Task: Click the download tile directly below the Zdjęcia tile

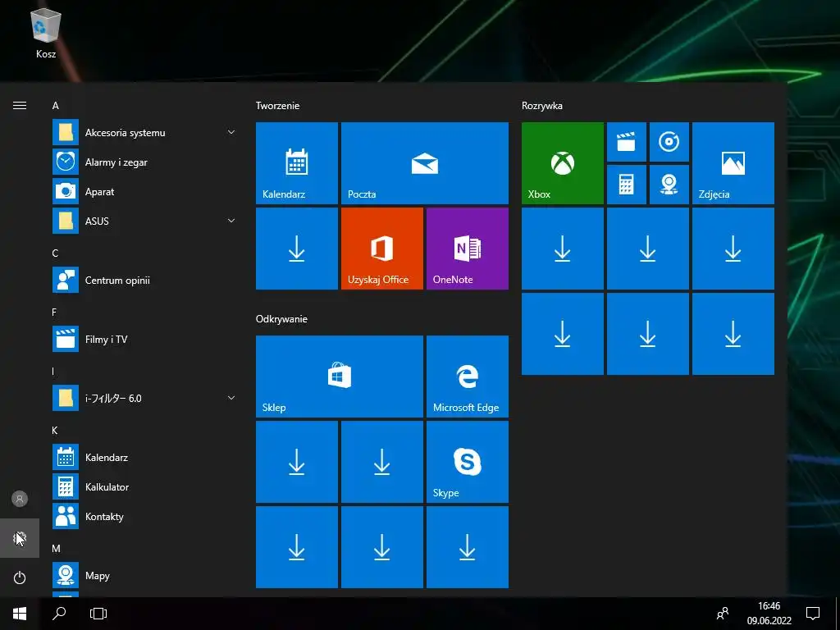Action: (x=733, y=249)
